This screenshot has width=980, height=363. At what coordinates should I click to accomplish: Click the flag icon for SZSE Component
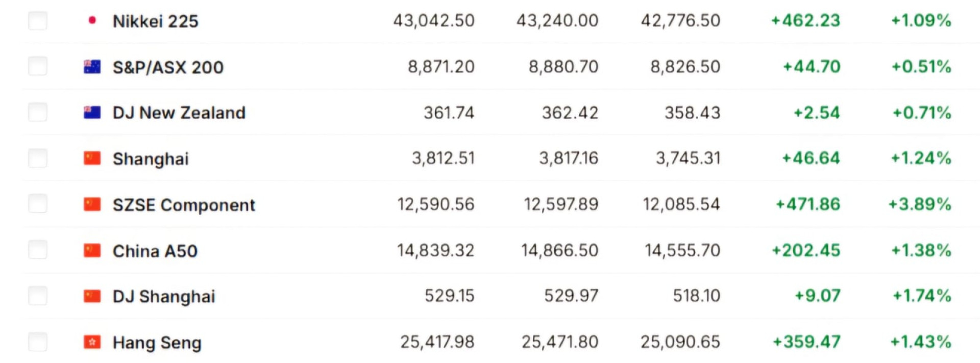pyautogui.click(x=92, y=204)
